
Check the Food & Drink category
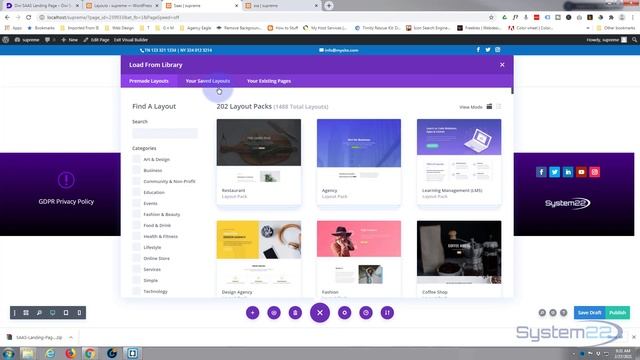pos(136,225)
